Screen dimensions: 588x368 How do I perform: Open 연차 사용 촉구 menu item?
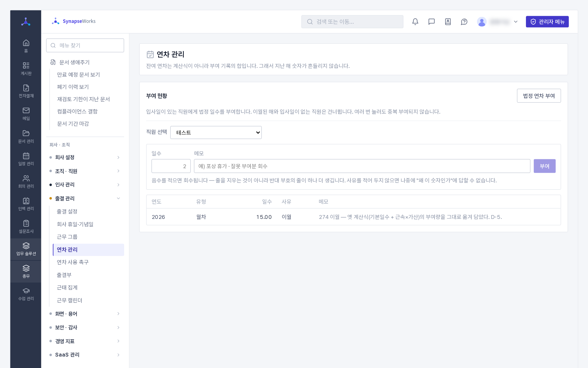tap(88, 262)
